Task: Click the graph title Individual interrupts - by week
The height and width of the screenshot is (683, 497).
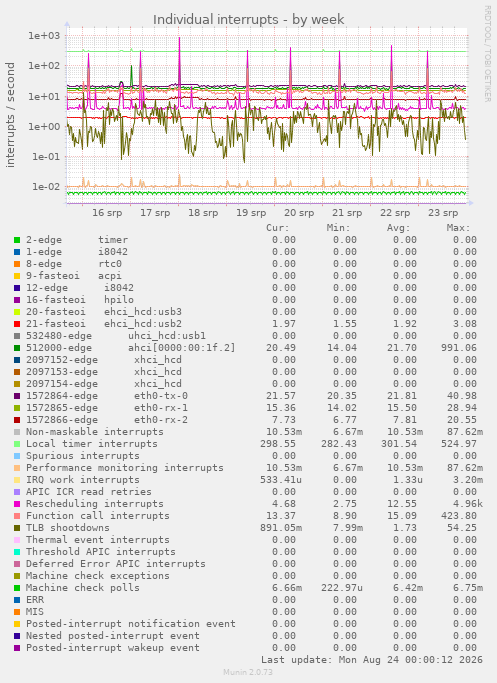Action: 249,20
